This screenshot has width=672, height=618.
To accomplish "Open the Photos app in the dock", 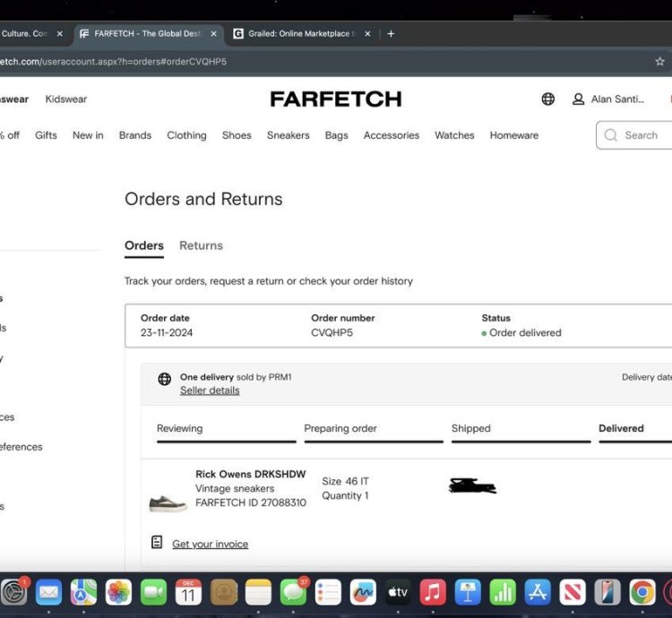I will tap(118, 593).
